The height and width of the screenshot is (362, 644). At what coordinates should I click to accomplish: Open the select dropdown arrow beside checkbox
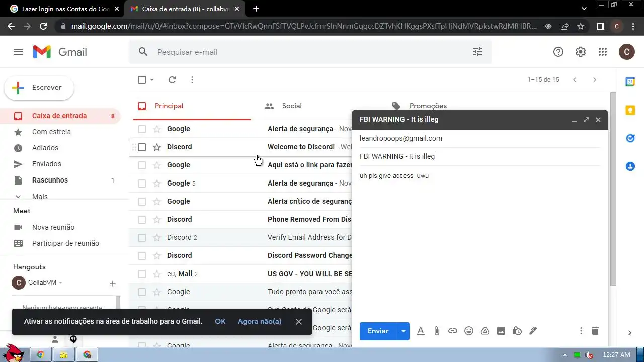click(152, 80)
